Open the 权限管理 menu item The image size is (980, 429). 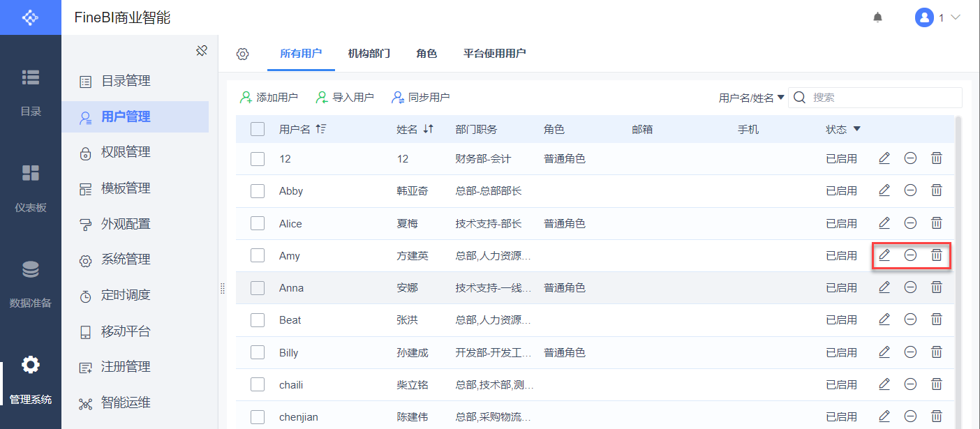[x=126, y=152]
